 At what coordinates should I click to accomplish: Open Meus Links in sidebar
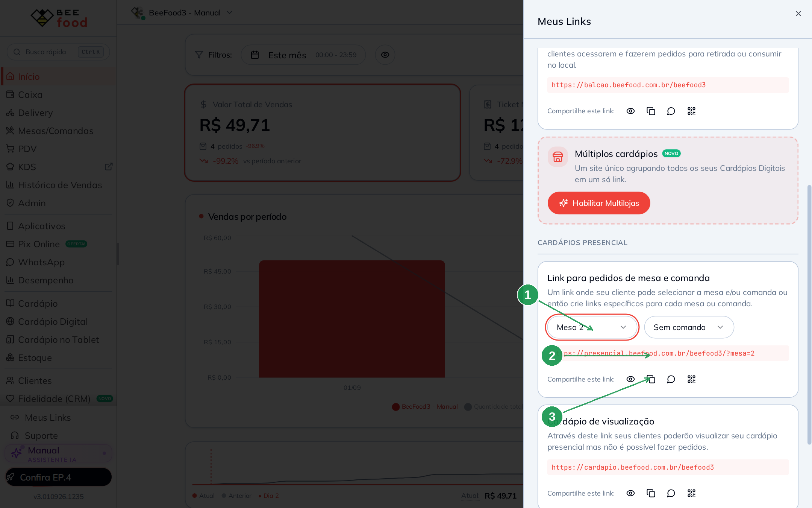pyautogui.click(x=58, y=417)
